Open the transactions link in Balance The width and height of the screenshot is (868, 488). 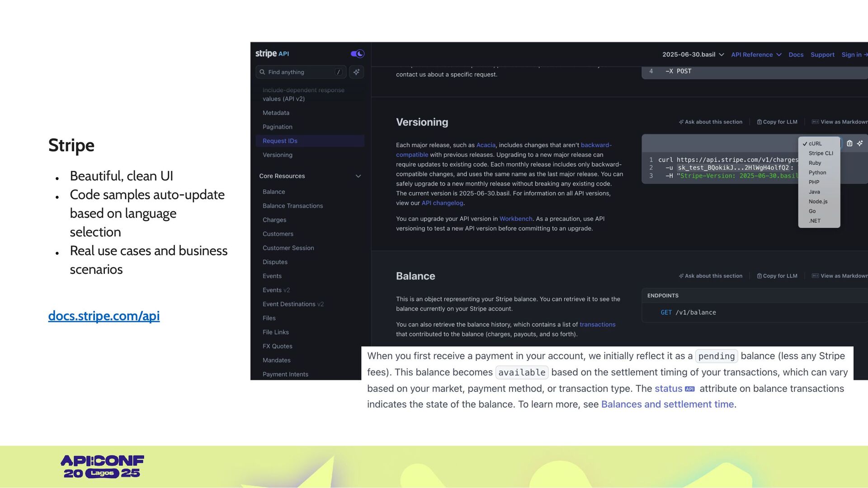597,324
